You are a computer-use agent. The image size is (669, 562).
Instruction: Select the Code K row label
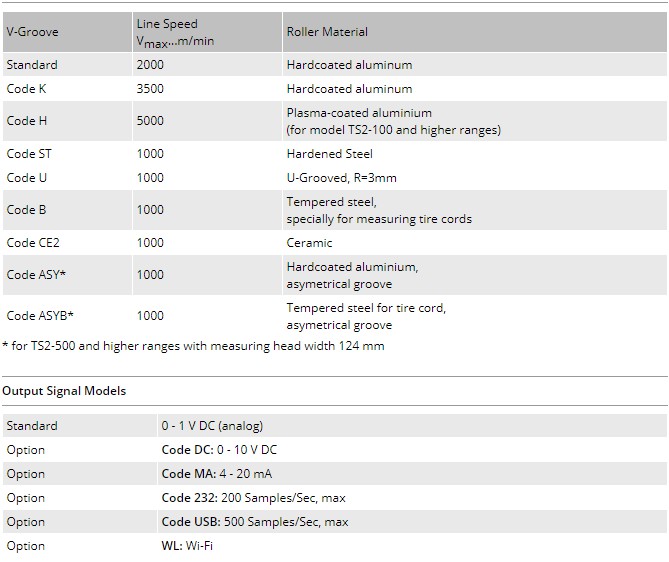click(x=27, y=89)
